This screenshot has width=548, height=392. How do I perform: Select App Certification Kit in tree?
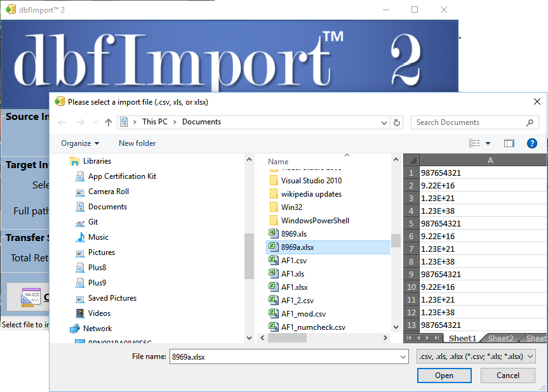122,176
